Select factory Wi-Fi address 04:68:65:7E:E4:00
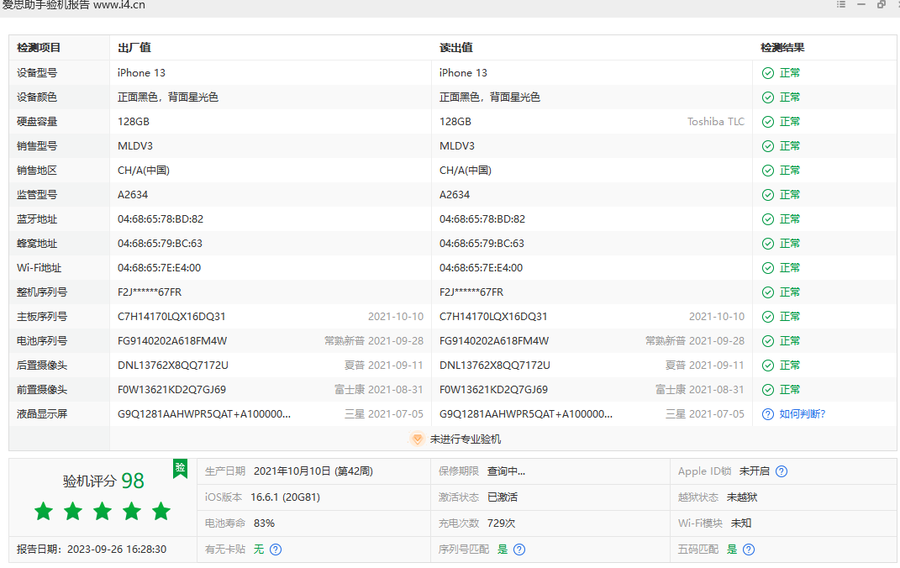This screenshot has height=568, width=900. click(x=159, y=268)
